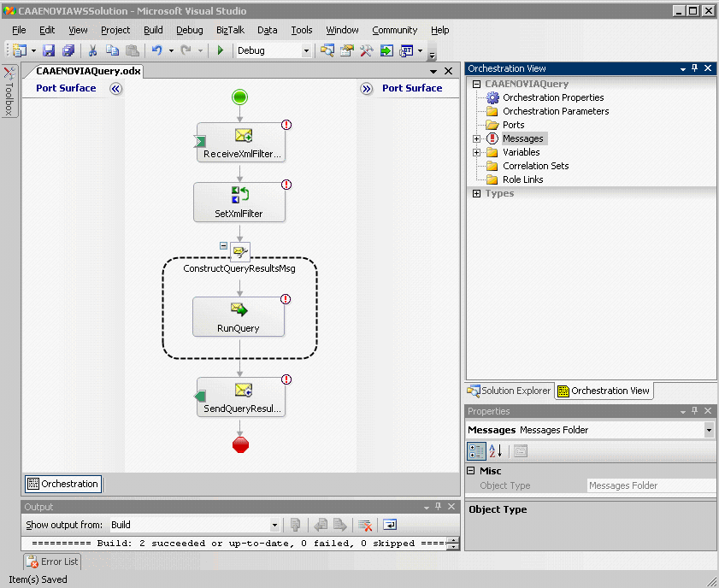
Task: Click the Cut scissors icon
Action: click(x=92, y=50)
